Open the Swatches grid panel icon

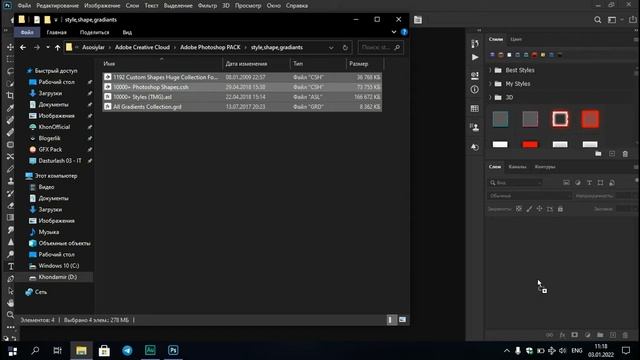[475, 109]
